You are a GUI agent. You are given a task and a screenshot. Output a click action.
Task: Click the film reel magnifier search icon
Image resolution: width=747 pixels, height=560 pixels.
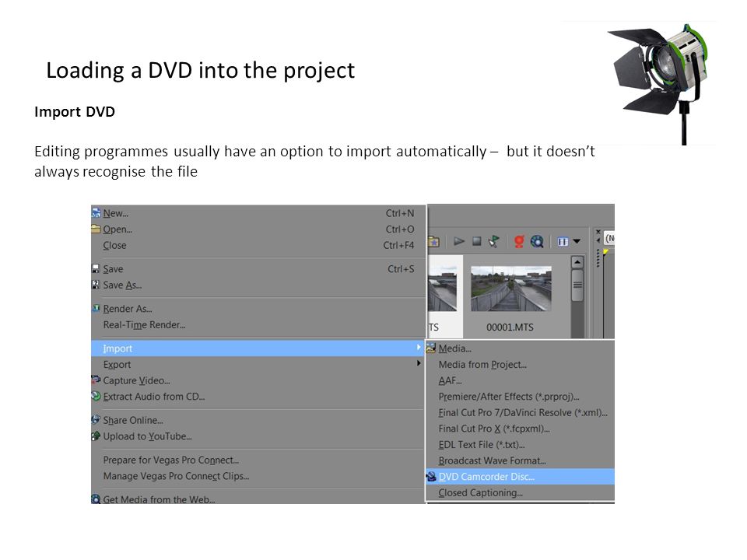point(537,241)
